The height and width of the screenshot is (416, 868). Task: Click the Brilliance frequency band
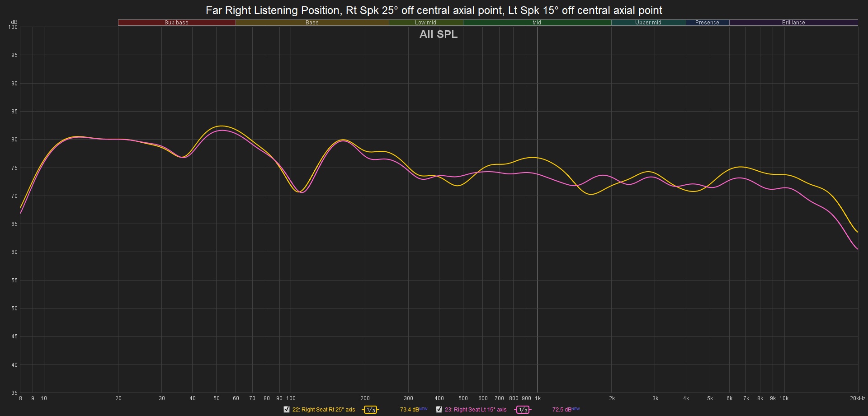[793, 23]
